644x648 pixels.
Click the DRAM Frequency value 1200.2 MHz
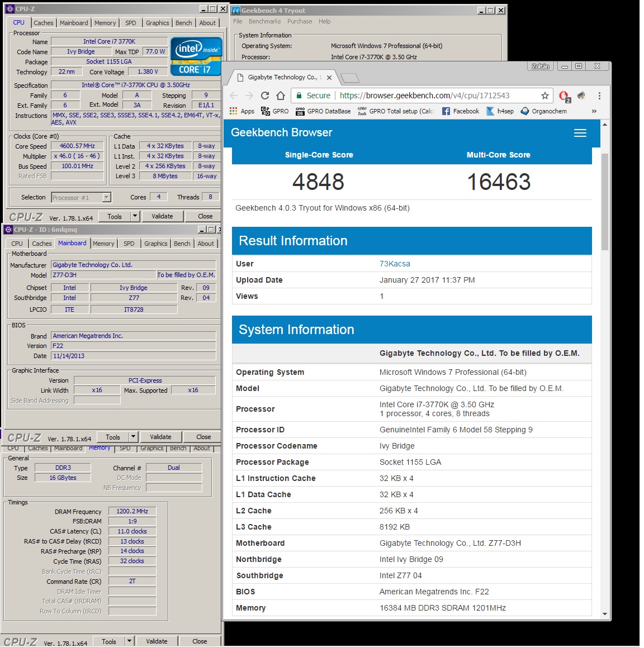[132, 511]
